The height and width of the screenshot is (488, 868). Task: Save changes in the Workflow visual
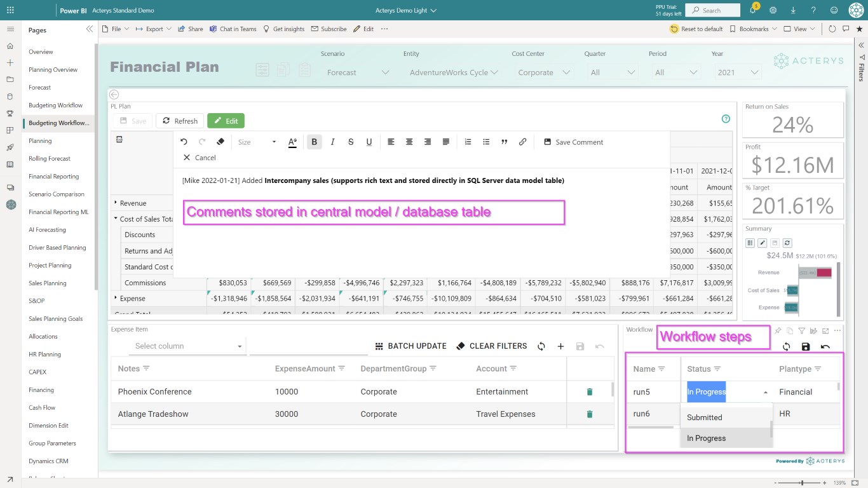806,347
